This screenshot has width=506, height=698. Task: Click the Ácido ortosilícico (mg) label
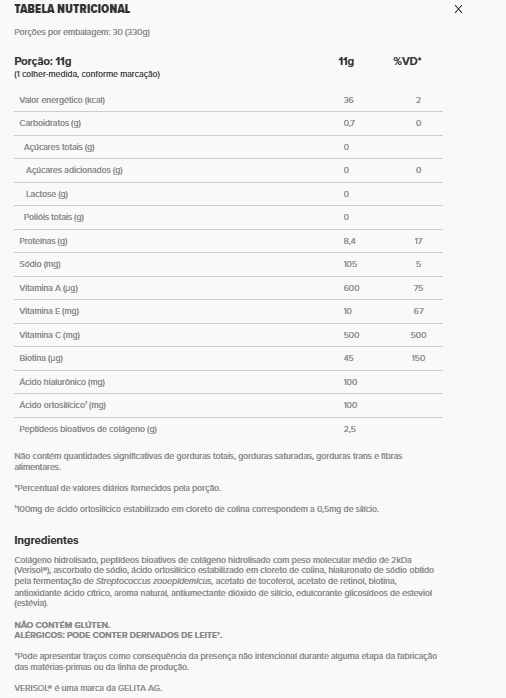coord(62,405)
